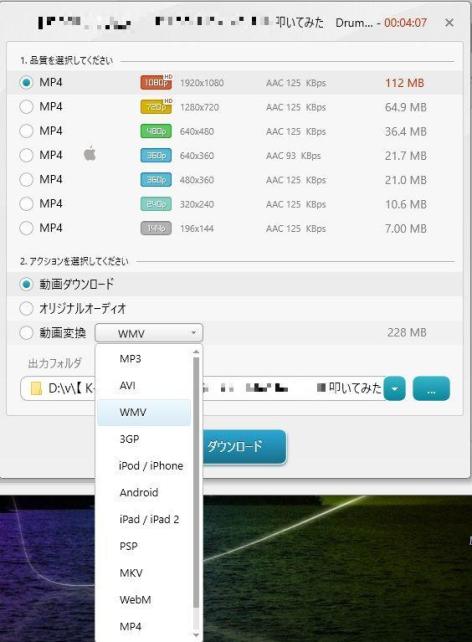The width and height of the screenshot is (472, 642).
Task: Click the format list scrollbar thumb
Action: [x=196, y=482]
